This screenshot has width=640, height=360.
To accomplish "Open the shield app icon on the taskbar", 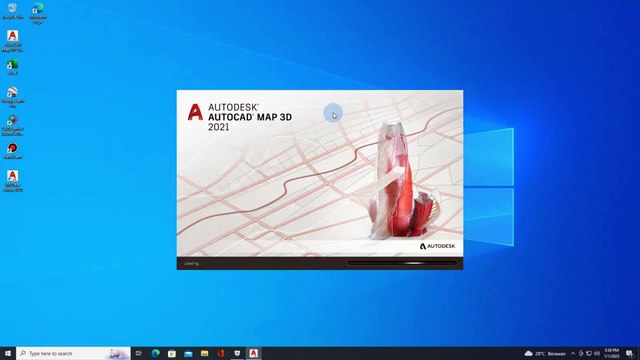I will point(237,353).
